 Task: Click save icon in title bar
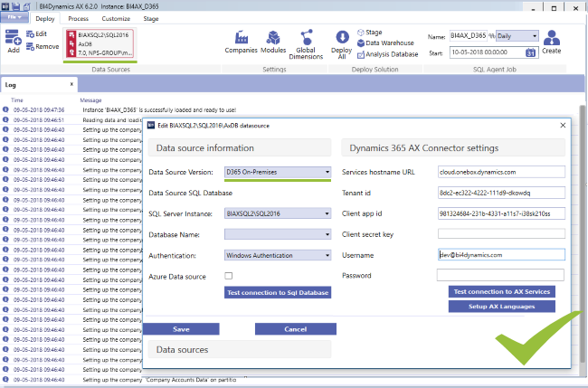coord(15,6)
